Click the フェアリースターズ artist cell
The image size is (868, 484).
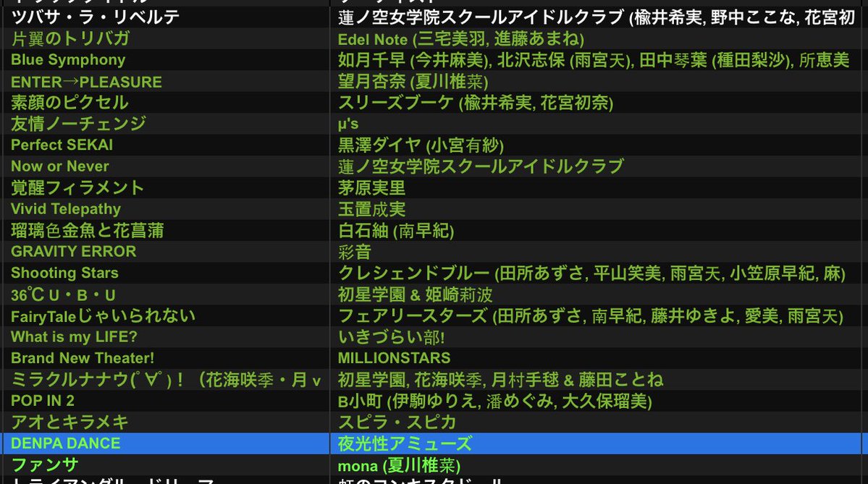[591, 316]
